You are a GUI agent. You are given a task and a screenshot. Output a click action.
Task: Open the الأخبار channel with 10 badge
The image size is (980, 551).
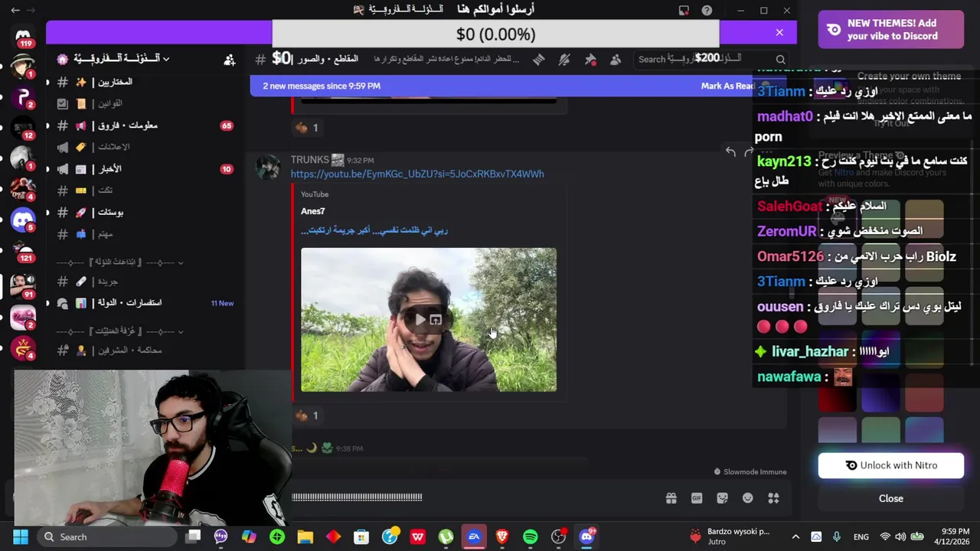(x=144, y=169)
